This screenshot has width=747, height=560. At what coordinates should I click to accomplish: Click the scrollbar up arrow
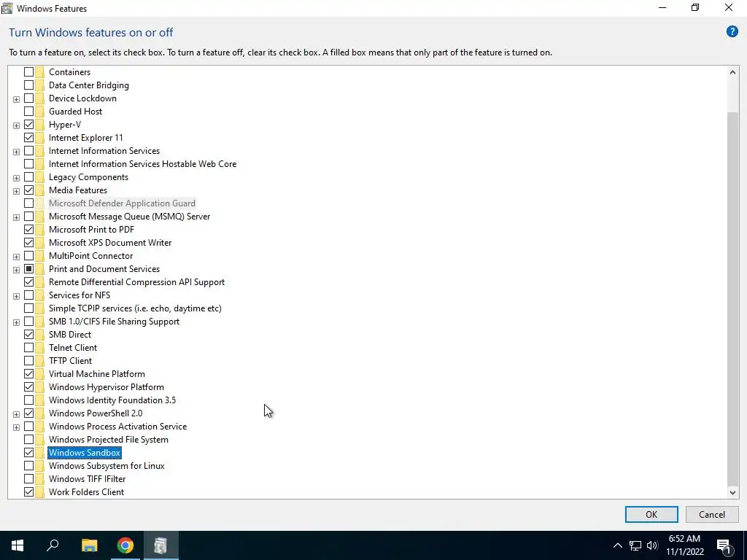(x=732, y=72)
